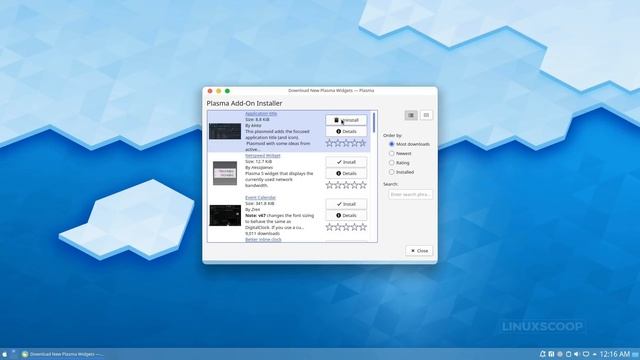Screen dimensions: 640x360
Task: Open the Better inline clock link
Action: point(263,240)
